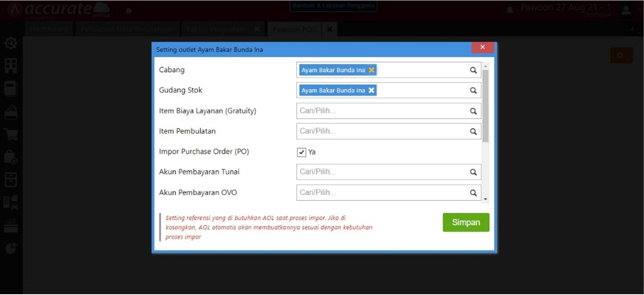Click search icon for Akun Pembayaran OVO
This screenshot has width=644, height=295.
[x=473, y=193]
